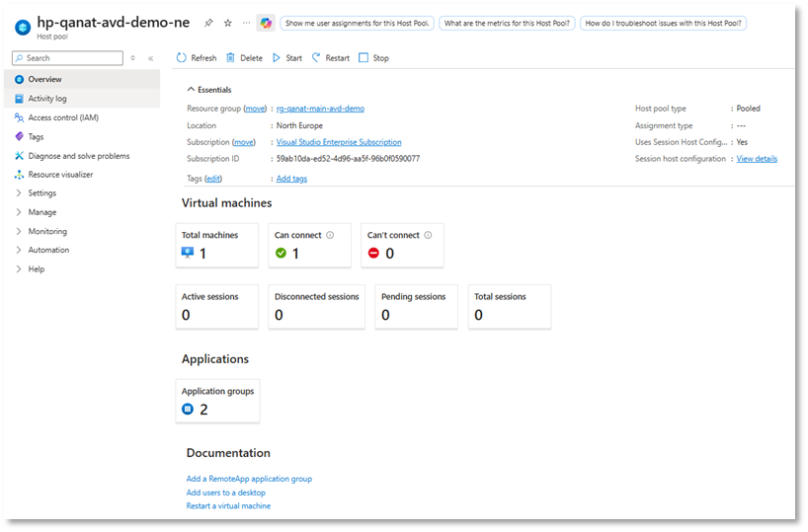The height and width of the screenshot is (532, 808).
Task: Open rg-qanat-main-avd-demo resource group link
Action: (x=320, y=109)
